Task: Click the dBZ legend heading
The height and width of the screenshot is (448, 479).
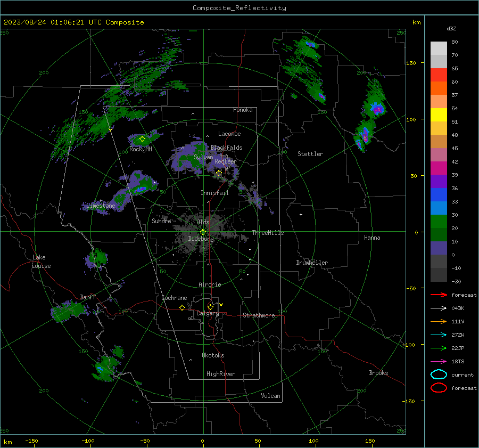Action: tap(451, 29)
